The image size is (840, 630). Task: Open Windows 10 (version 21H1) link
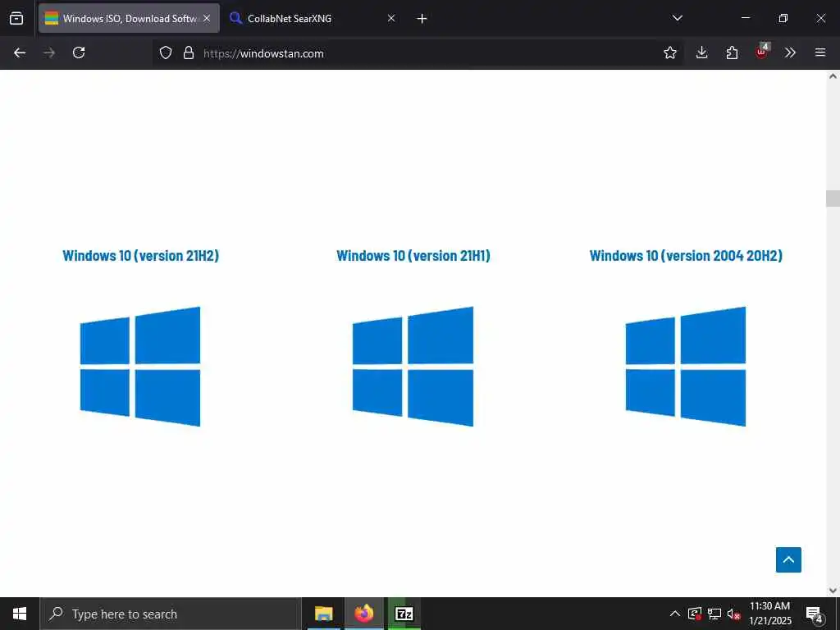[413, 256]
